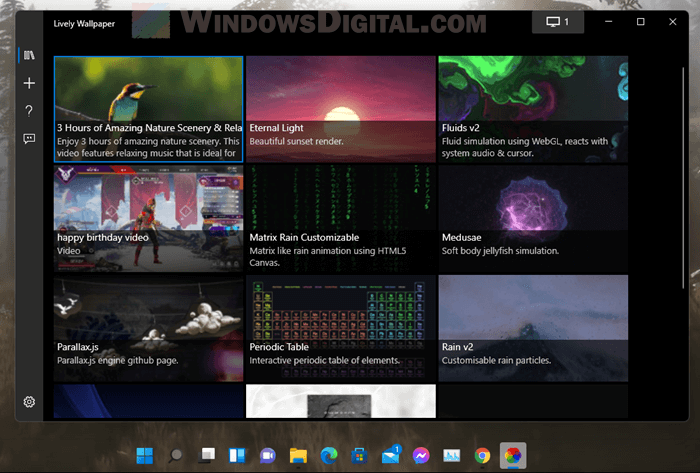700x473 pixels.
Task: Open Widgets from the taskbar
Action: (x=237, y=456)
